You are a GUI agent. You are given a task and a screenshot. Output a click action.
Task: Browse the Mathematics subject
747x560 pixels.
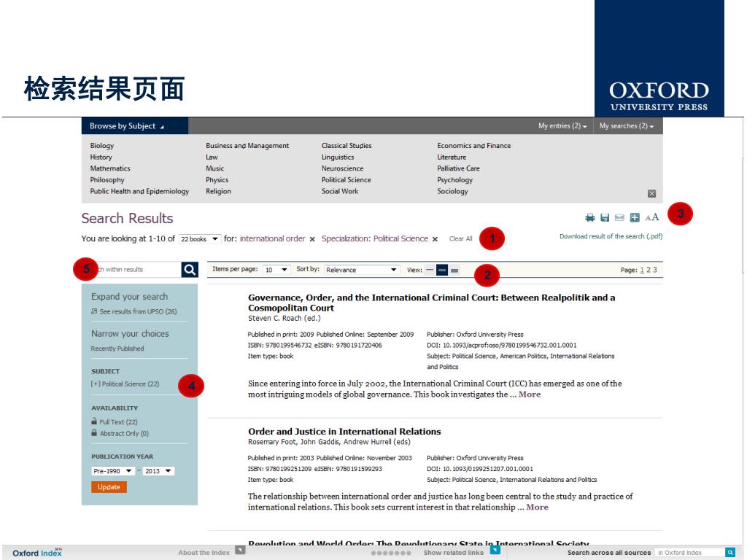(x=110, y=168)
